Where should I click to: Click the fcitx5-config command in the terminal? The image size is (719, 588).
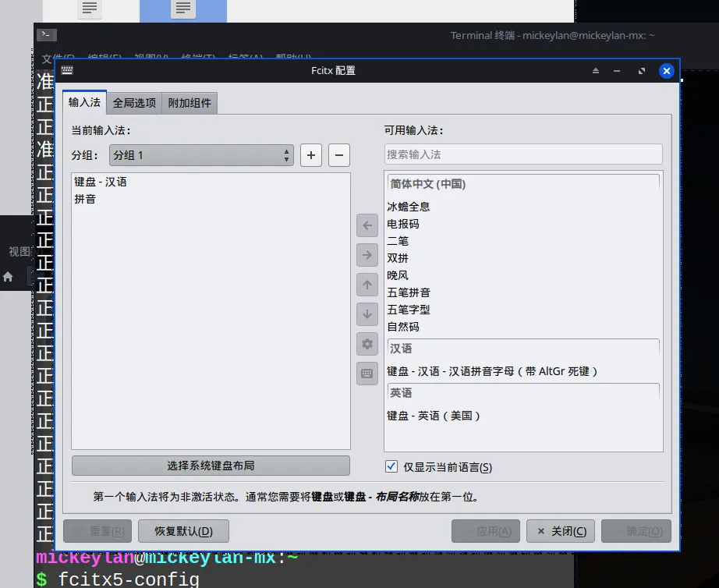tap(129, 579)
